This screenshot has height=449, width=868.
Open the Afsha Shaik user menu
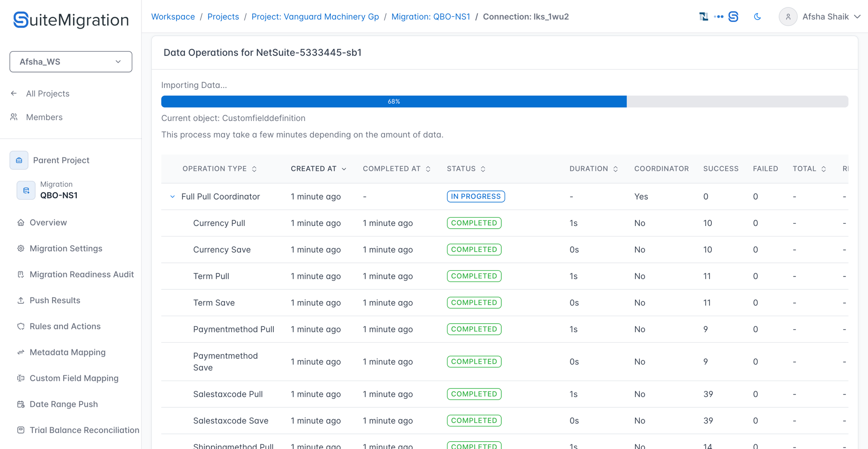(x=820, y=17)
